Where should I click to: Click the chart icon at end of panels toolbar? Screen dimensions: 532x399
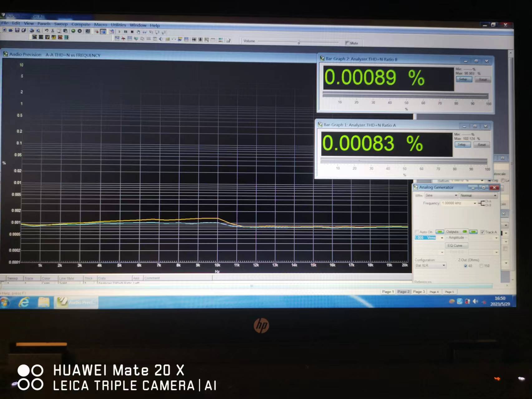[228, 40]
